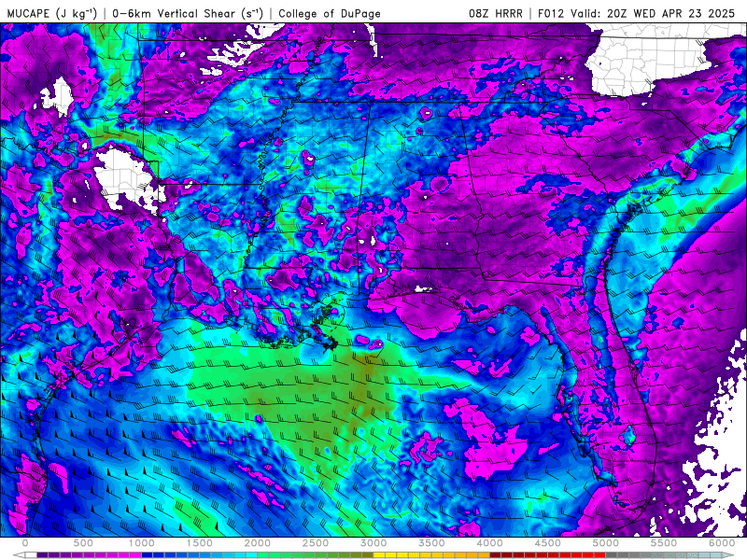Image resolution: width=747 pixels, height=560 pixels.
Task: Click the 3500 label on the color scale
Action: [432, 543]
